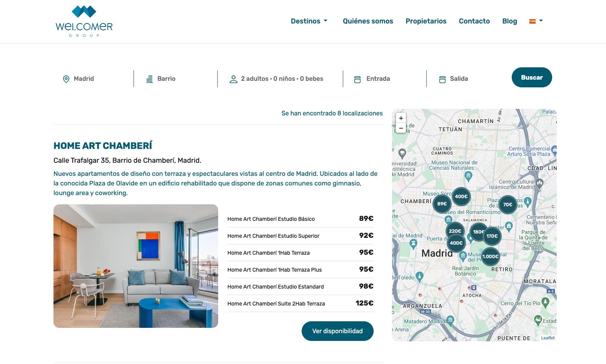
Task: Go to the Propietarios page
Action: pos(426,21)
